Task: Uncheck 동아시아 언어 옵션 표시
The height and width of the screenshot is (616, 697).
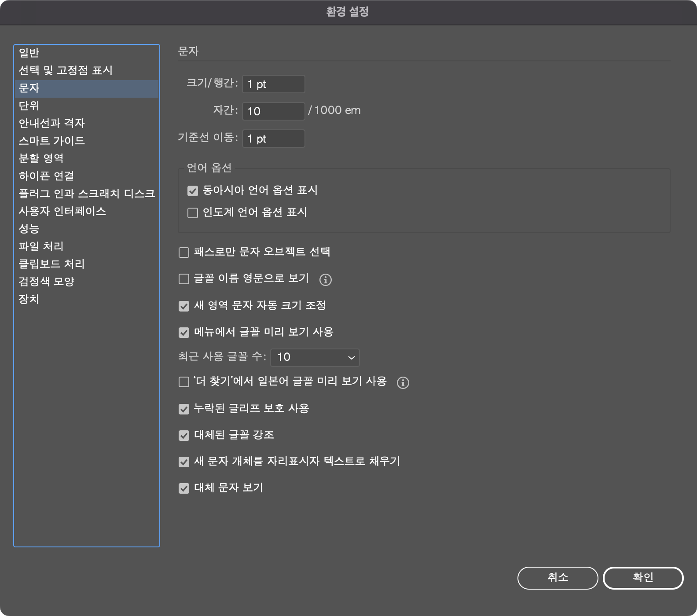Action: click(x=193, y=191)
